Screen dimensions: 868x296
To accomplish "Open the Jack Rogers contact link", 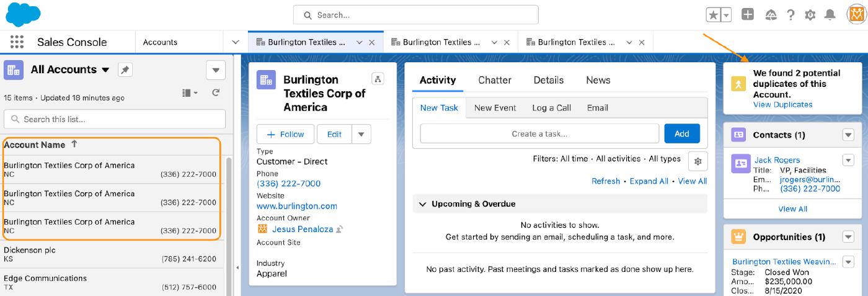I will 777,159.
